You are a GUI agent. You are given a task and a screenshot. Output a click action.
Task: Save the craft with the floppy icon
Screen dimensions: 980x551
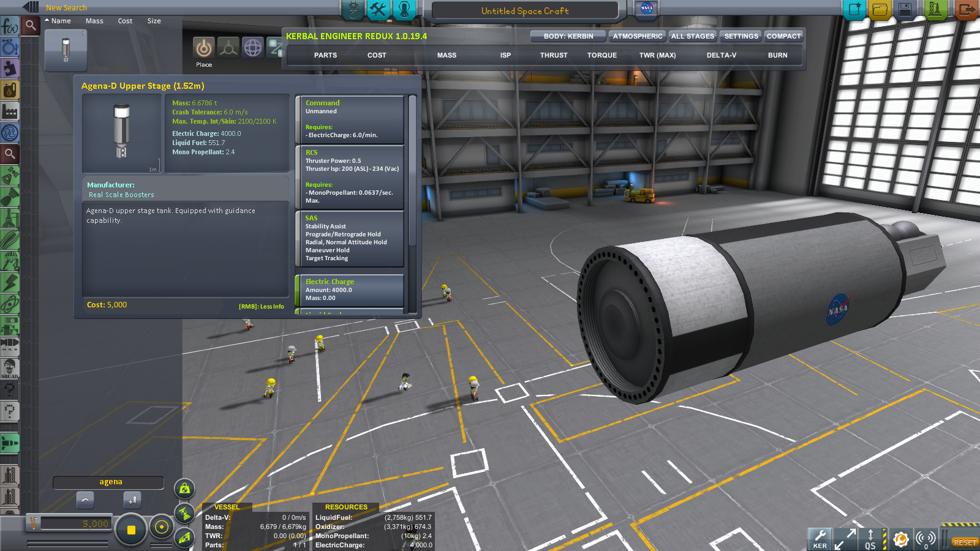click(905, 10)
